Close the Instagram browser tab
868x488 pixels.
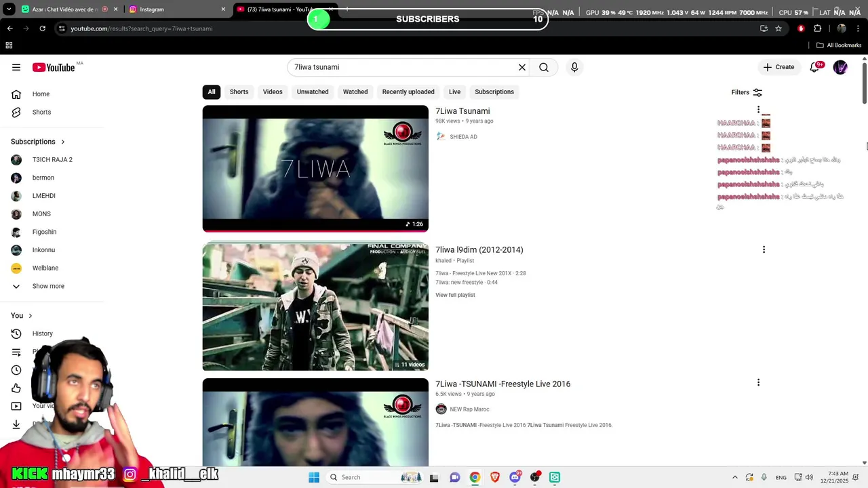tap(223, 9)
